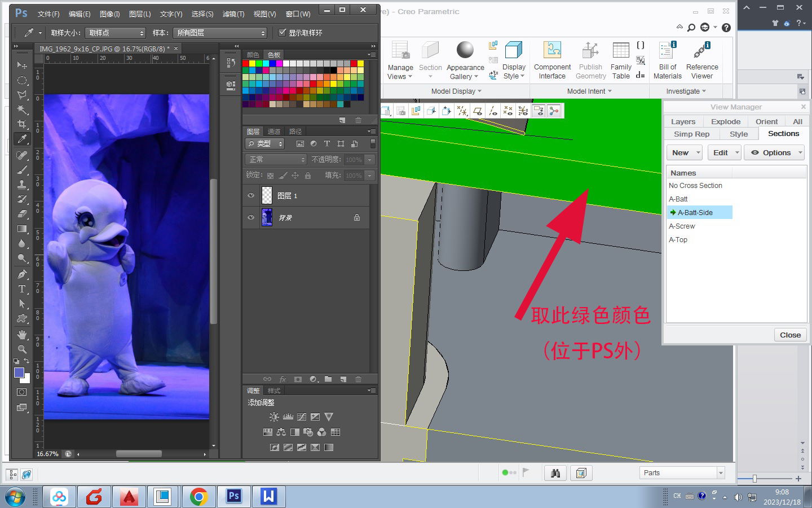Open Bill of Materials in Creo
The image size is (812, 508).
click(x=668, y=60)
